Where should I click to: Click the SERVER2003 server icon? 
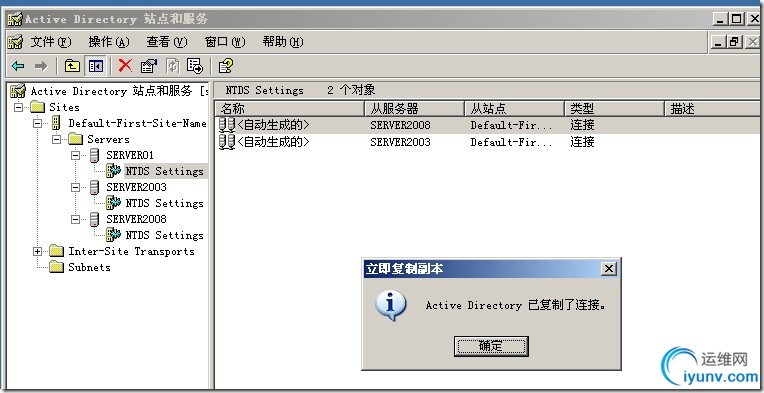(x=95, y=187)
